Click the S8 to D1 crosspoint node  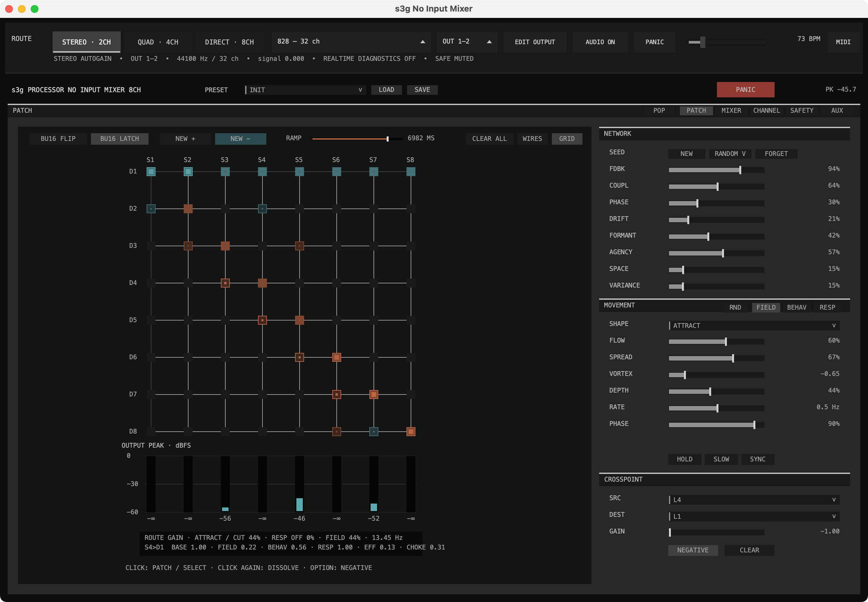(411, 172)
